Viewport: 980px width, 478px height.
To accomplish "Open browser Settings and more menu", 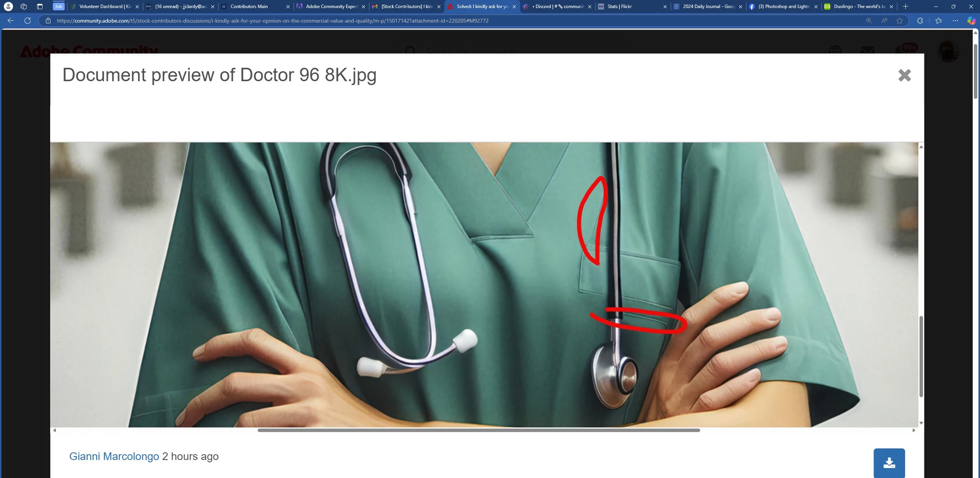I will (x=955, y=21).
